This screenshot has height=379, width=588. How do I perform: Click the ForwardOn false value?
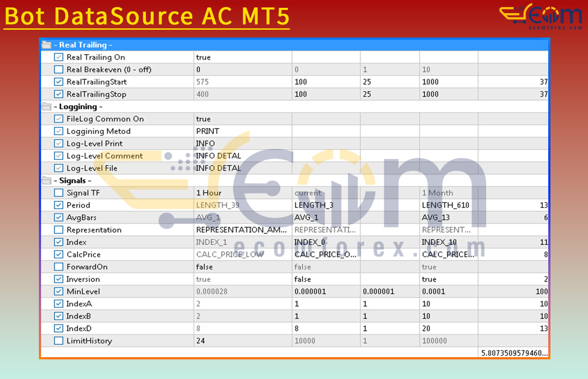click(243, 267)
